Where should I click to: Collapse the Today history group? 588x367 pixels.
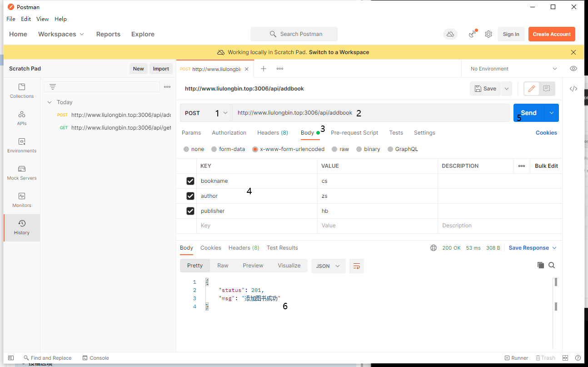point(50,102)
